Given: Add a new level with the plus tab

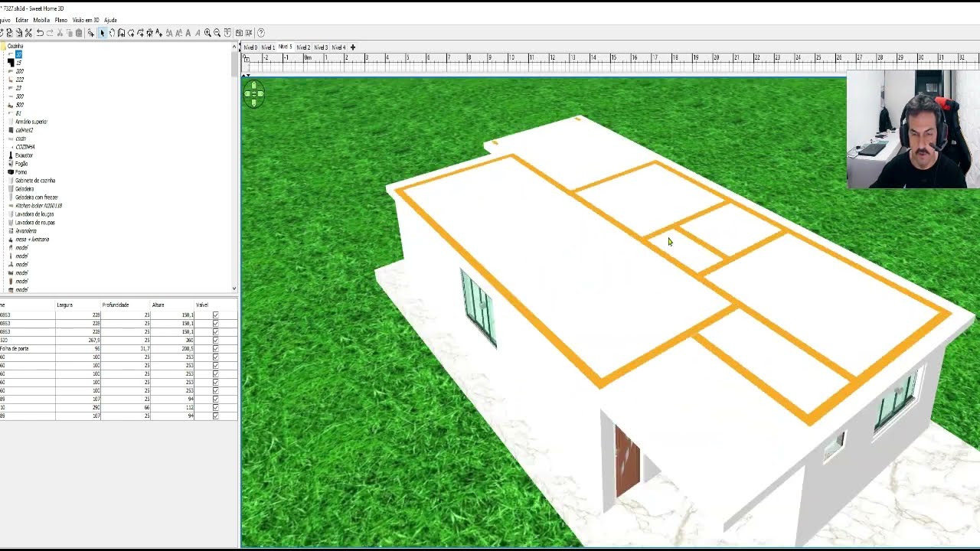Looking at the screenshot, I should pos(353,47).
